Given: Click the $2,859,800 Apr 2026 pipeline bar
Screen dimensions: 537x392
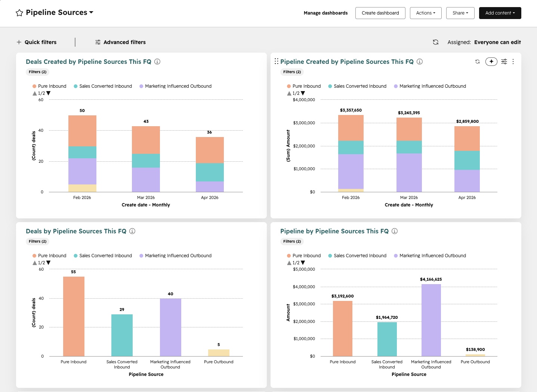Looking at the screenshot, I should [x=467, y=159].
